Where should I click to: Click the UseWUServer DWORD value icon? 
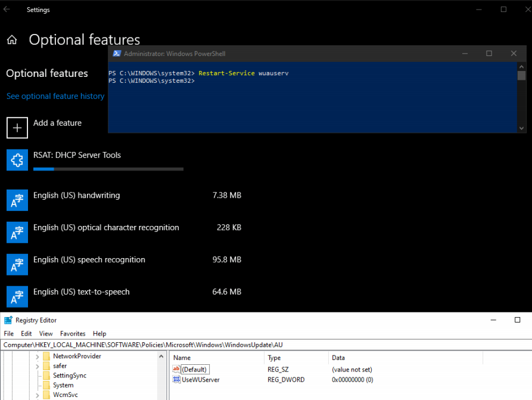(x=176, y=379)
